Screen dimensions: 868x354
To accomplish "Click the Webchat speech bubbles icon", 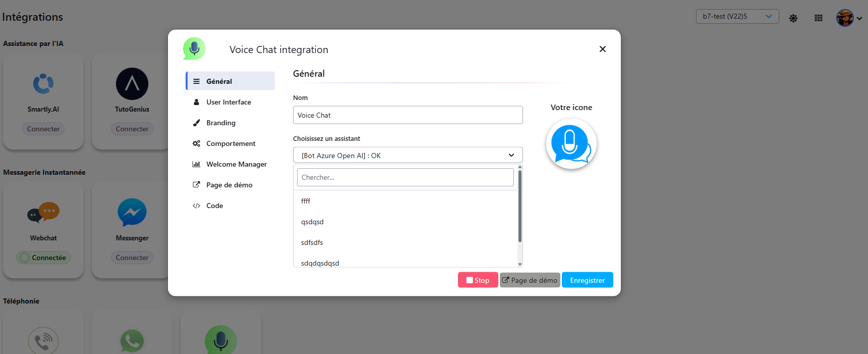I will 43,213.
